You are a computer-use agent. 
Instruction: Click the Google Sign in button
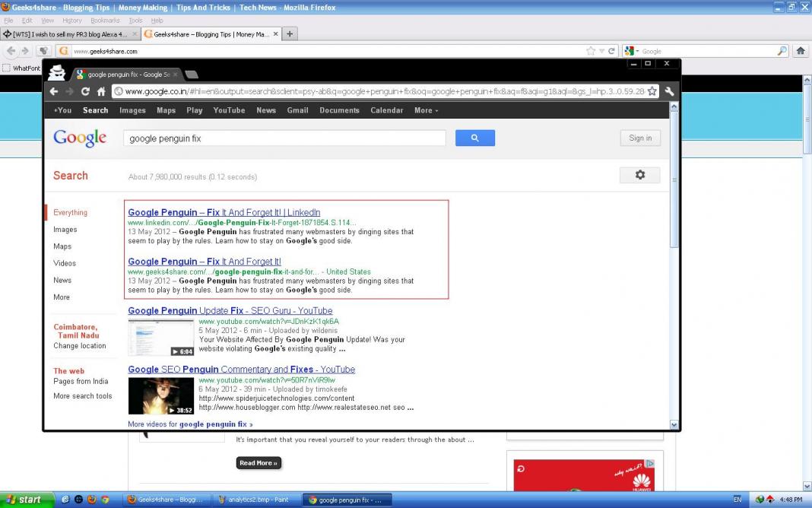coord(641,138)
